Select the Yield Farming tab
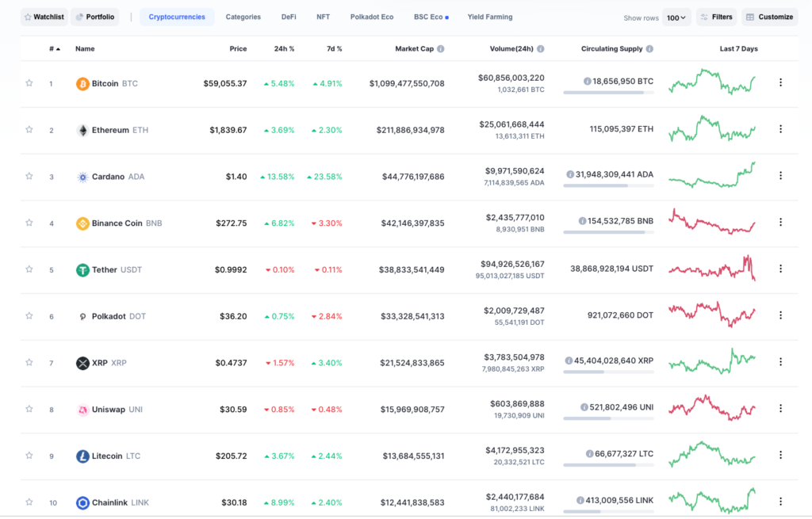Screen dimensions: 812x519 click(490, 17)
